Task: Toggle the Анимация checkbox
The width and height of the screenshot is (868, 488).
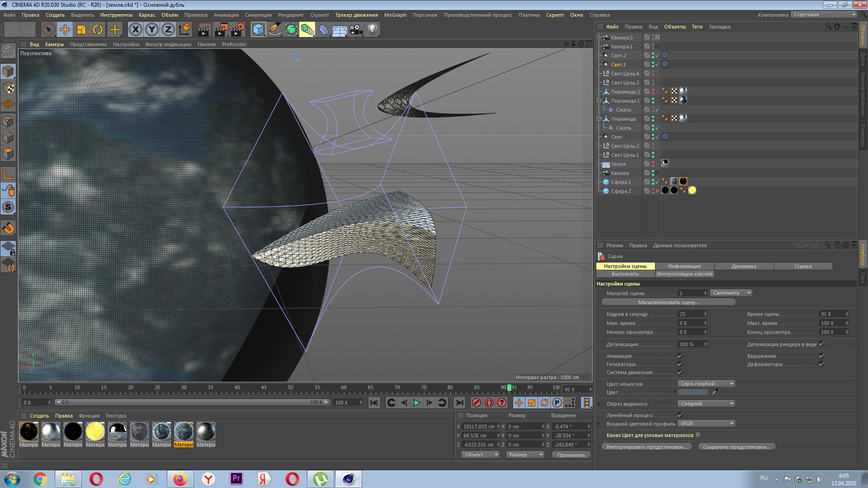Action: click(680, 356)
